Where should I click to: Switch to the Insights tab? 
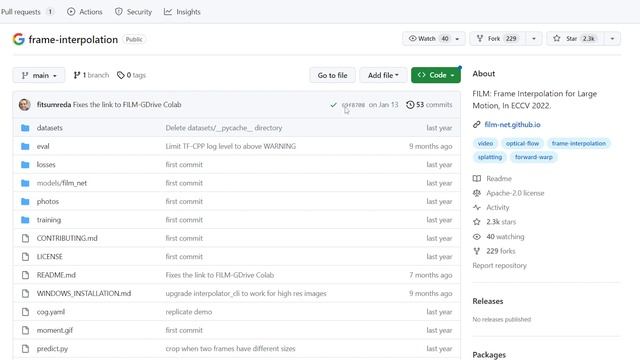pyautogui.click(x=182, y=12)
